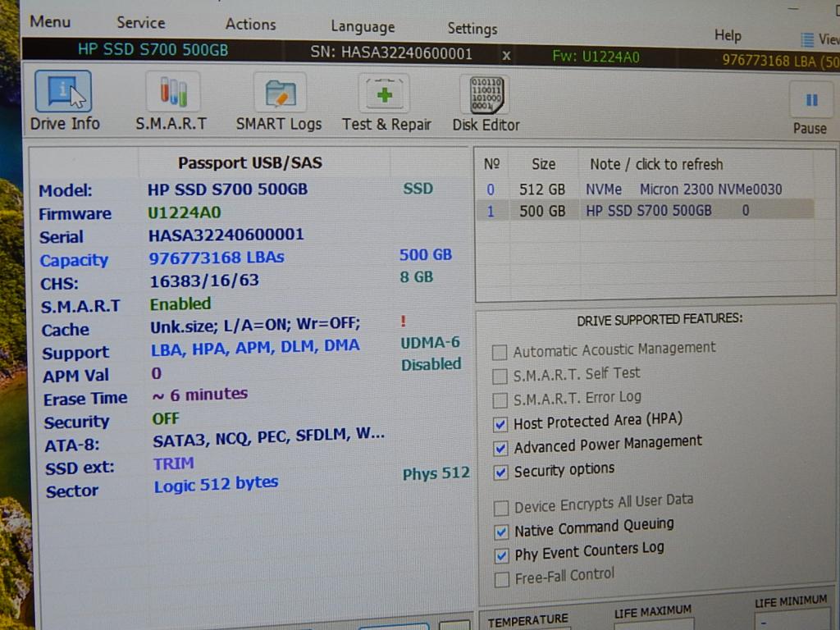The image size is (840, 630).
Task: Click the LIFE MAXIMUM label
Action: tap(652, 611)
